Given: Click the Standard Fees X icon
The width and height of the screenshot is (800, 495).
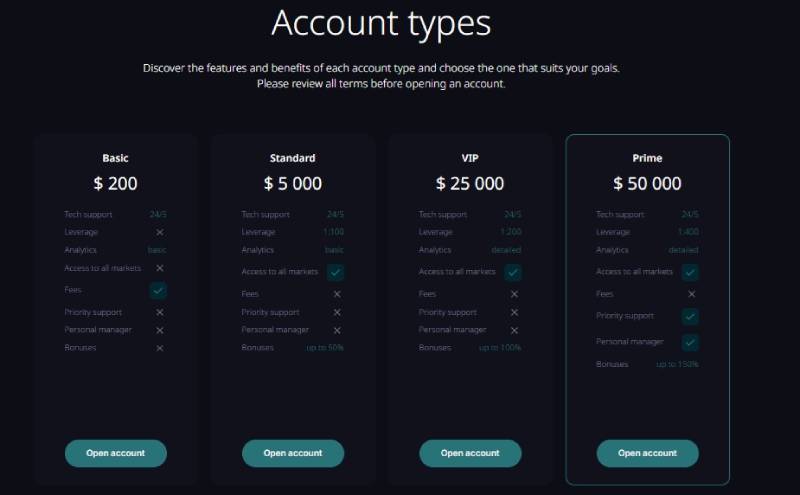Looking at the screenshot, I should (337, 294).
